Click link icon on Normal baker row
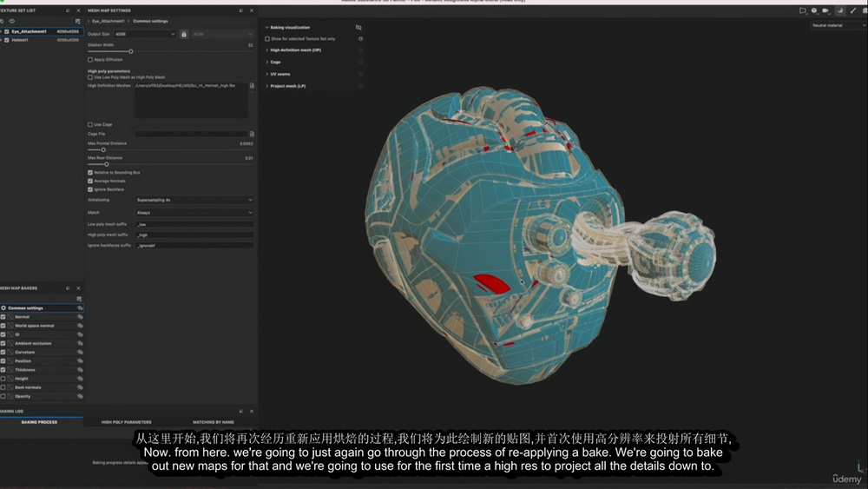Screen dimensions: 868x489 pos(80,317)
